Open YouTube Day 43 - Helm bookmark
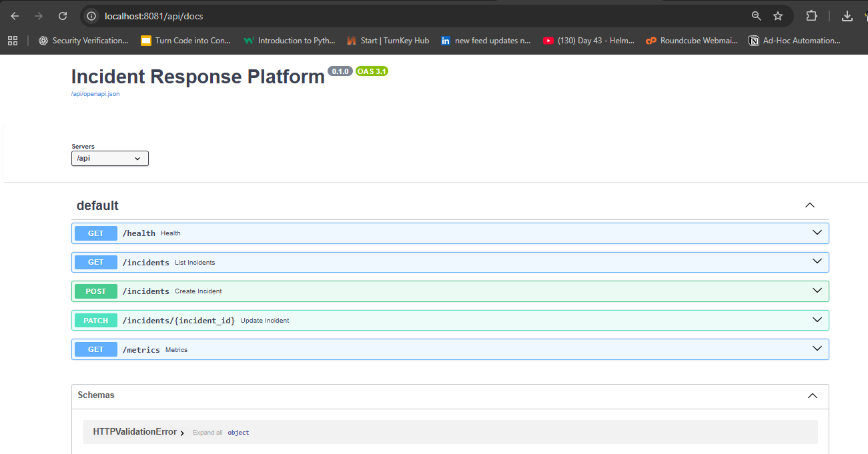Screen dimensions: 868x454 pos(589,41)
